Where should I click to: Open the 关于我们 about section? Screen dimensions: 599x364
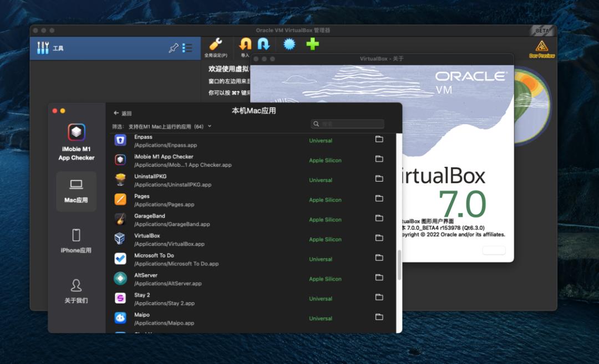pyautogui.click(x=76, y=291)
